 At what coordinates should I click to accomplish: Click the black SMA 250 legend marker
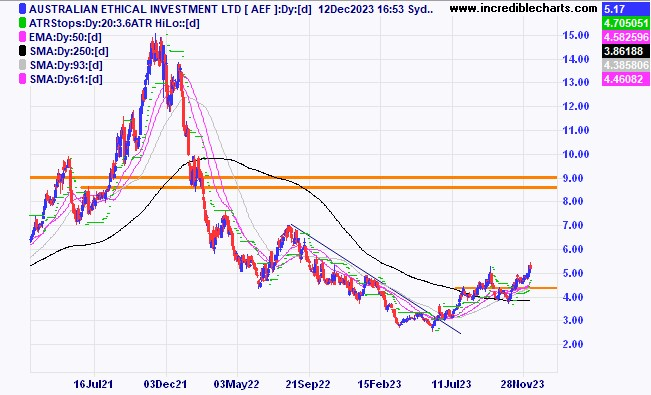tap(22, 51)
